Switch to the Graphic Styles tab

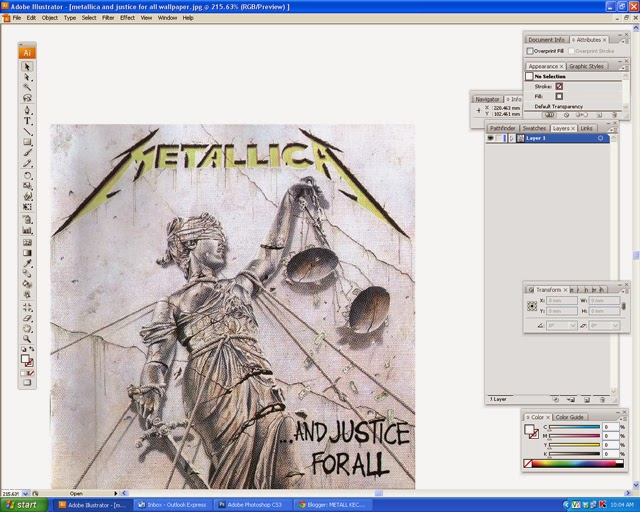click(x=586, y=66)
